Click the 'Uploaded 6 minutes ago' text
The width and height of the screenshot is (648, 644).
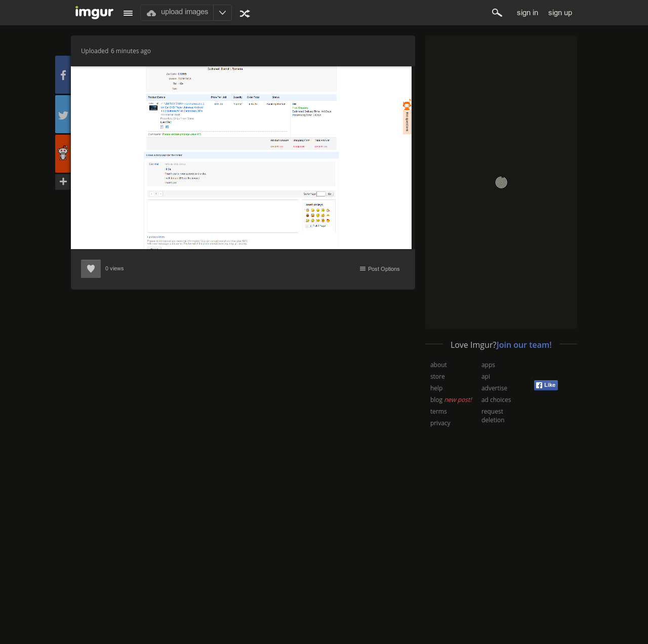pyautogui.click(x=116, y=51)
